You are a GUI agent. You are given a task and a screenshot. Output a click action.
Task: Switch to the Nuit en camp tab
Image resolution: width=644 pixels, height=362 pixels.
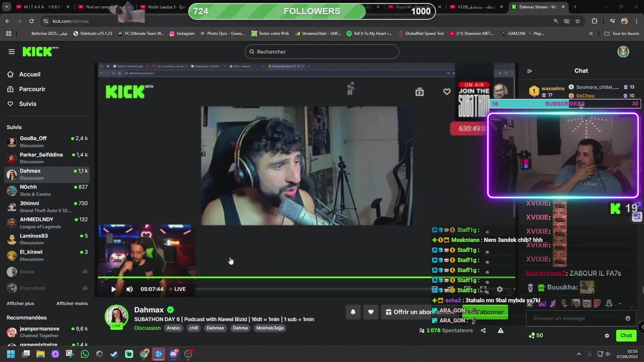[x=105, y=7]
